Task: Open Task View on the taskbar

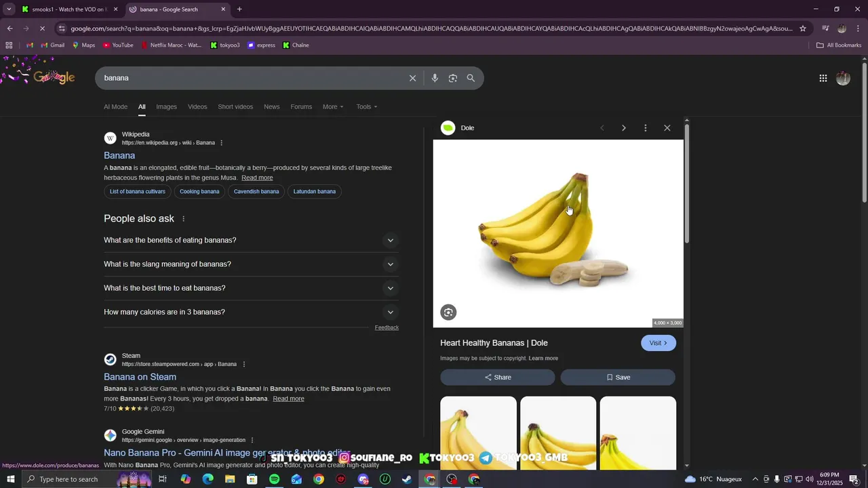Action: point(163,479)
